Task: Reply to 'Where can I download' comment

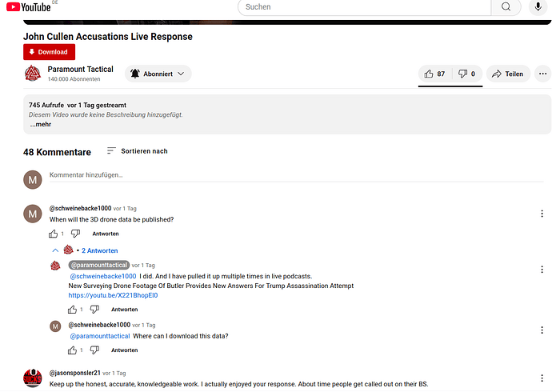Action: pos(125,350)
